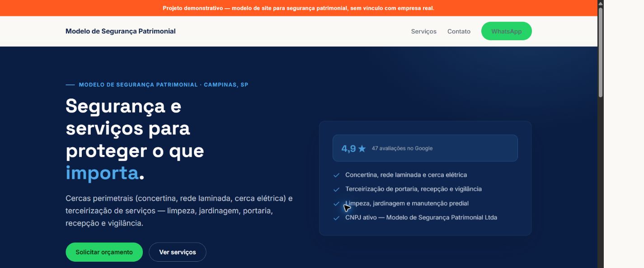Click '47 avaliações no Google' text
This screenshot has width=644, height=268.
(402, 148)
